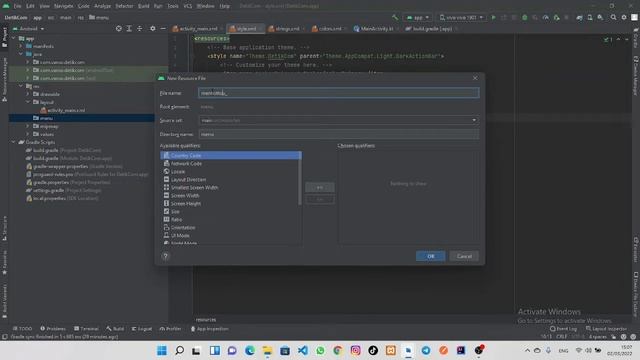The height and width of the screenshot is (360, 640).
Task: Click the Sync Project with Gradle icon
Action: (579, 18)
